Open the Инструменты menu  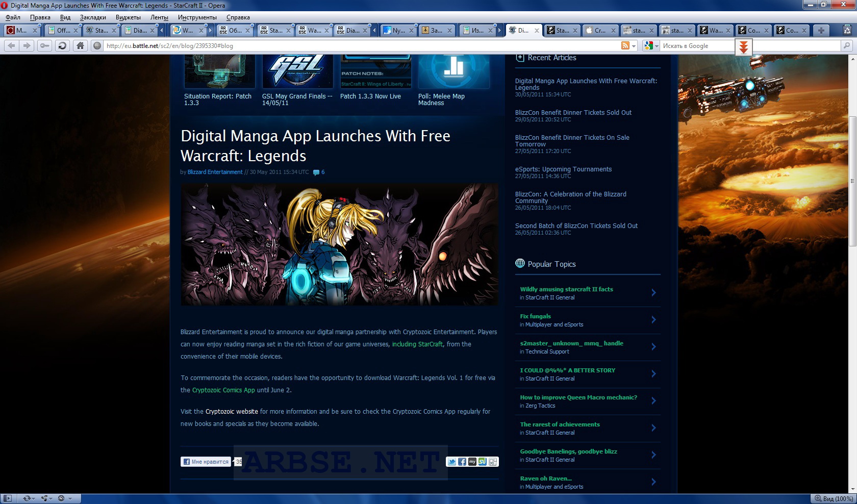197,17
